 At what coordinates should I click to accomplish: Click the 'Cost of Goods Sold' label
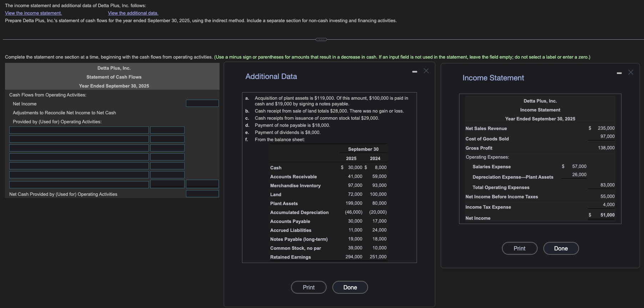487,139
